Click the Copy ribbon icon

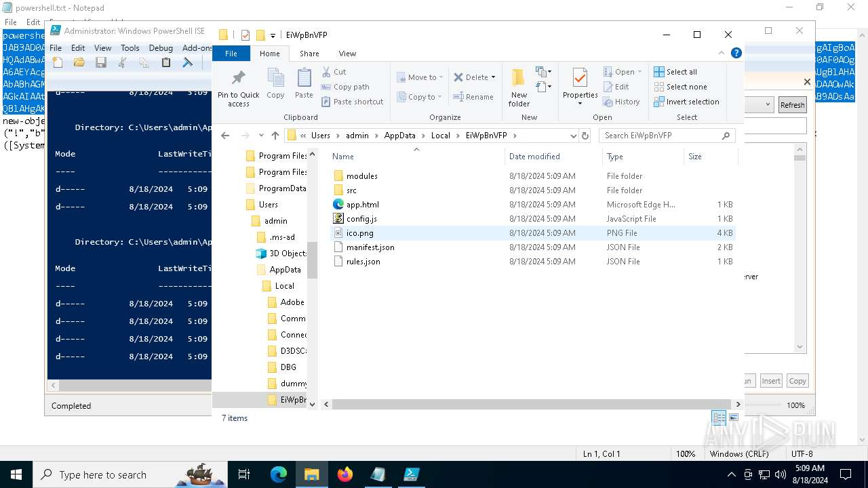(x=275, y=84)
